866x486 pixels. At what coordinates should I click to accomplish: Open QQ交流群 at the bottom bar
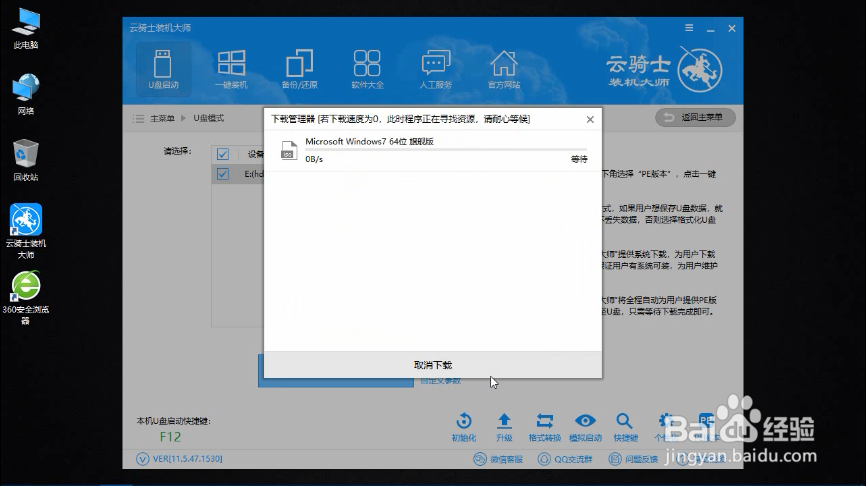point(565,459)
